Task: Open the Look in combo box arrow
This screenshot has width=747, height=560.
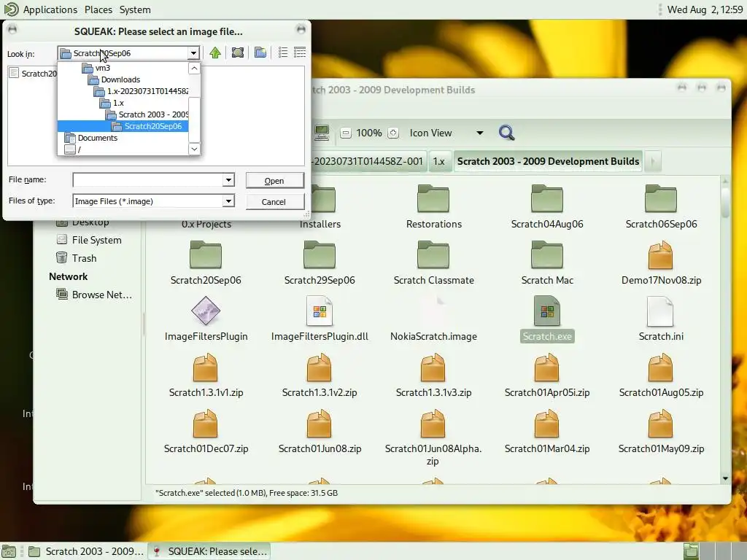Action: [193, 52]
